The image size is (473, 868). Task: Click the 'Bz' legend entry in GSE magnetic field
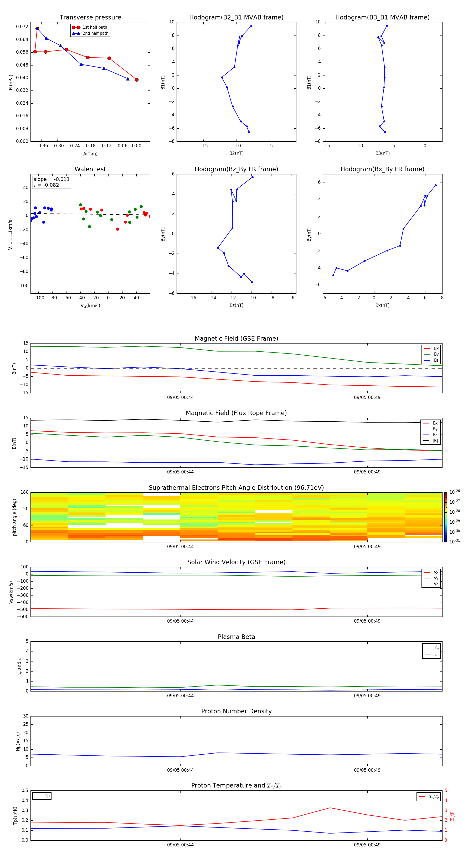pos(431,361)
